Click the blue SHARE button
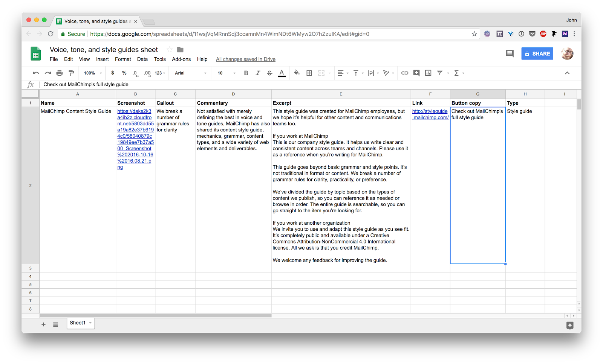The height and width of the screenshot is (364, 603). coord(537,53)
